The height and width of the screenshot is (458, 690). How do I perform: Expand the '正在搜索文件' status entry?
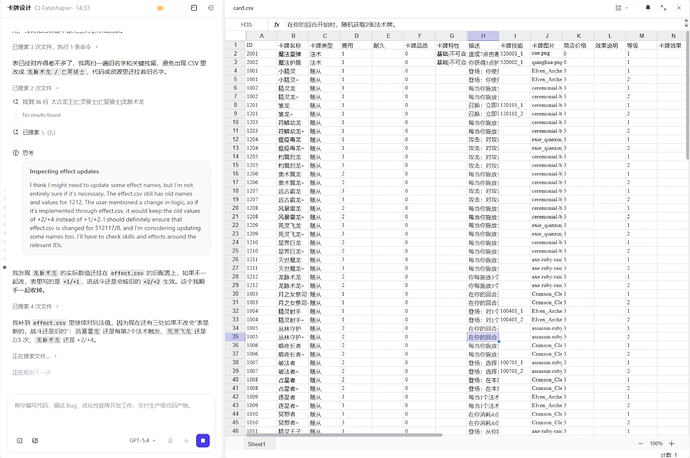pyautogui.click(x=34, y=356)
